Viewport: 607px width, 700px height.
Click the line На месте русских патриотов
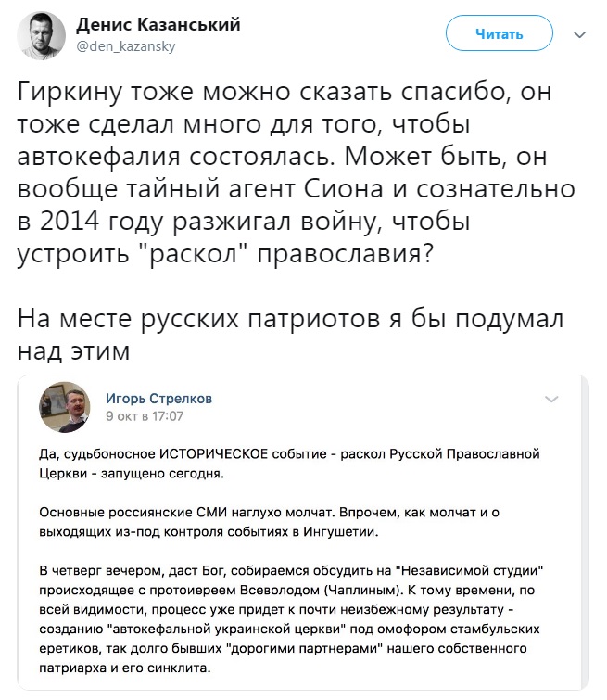(290, 335)
